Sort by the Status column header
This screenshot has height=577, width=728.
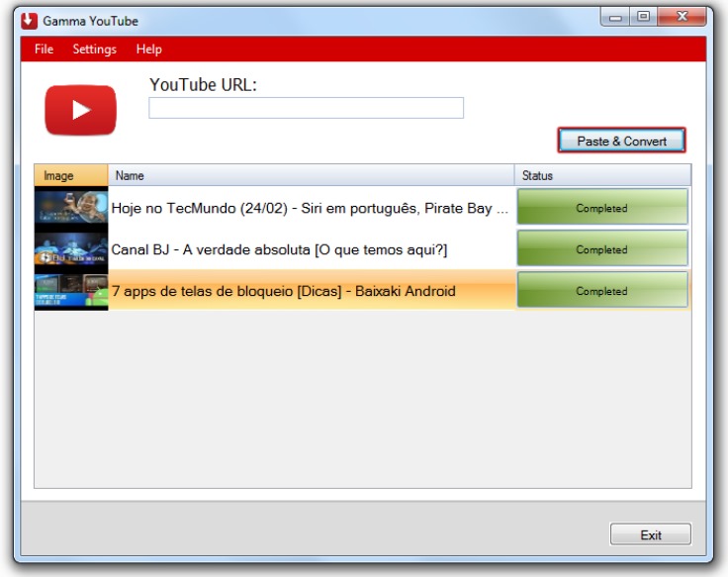click(602, 175)
